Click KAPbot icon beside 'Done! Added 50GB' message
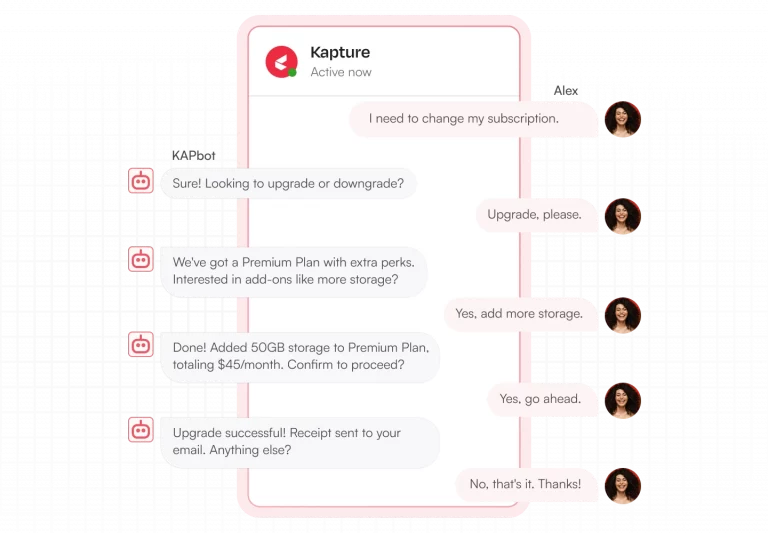The image size is (768, 533). coord(141,344)
